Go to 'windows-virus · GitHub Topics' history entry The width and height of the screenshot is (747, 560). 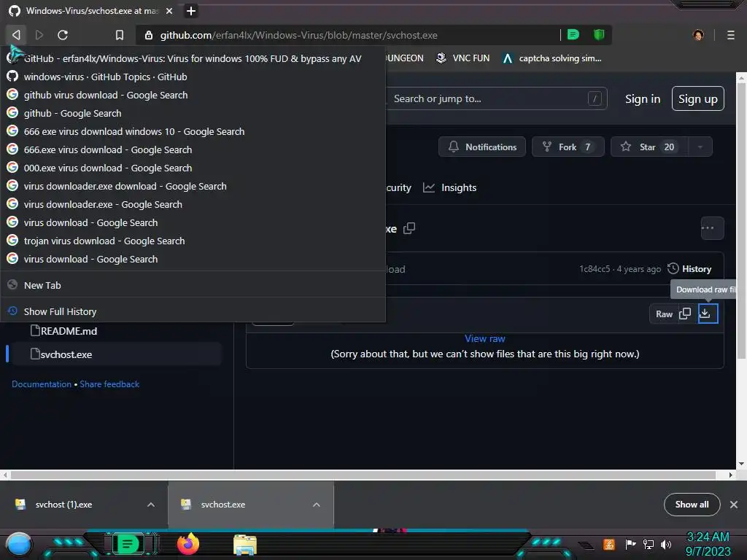click(x=193, y=77)
